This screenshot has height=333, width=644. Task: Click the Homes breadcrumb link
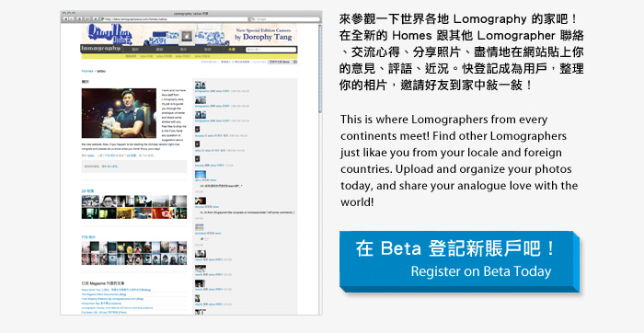[87, 71]
